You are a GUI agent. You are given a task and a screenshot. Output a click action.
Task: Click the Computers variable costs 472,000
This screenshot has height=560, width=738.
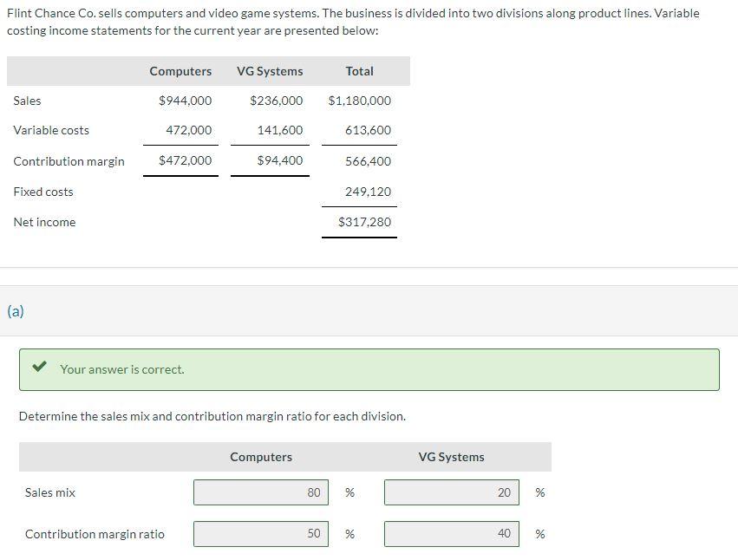click(x=189, y=130)
